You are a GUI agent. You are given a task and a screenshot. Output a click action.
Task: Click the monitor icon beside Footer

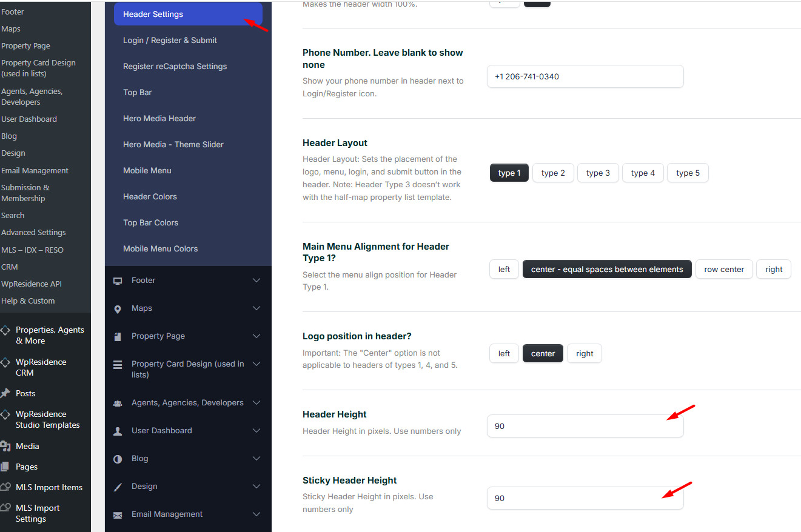118,281
